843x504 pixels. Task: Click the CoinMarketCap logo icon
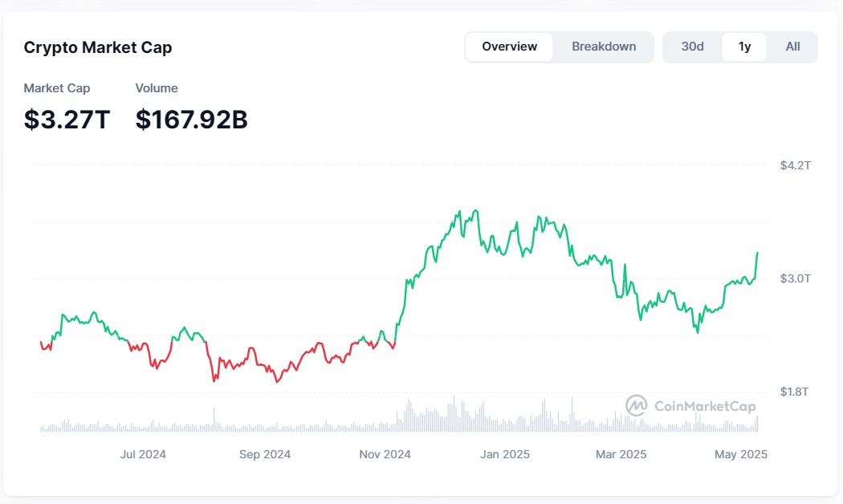tap(637, 405)
